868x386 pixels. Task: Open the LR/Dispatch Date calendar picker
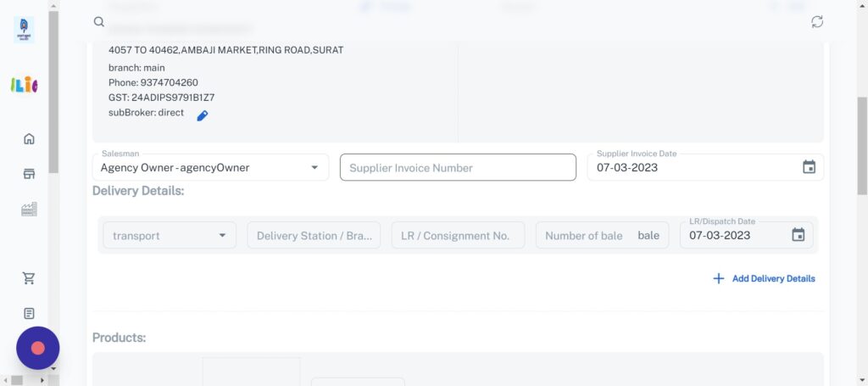click(798, 235)
